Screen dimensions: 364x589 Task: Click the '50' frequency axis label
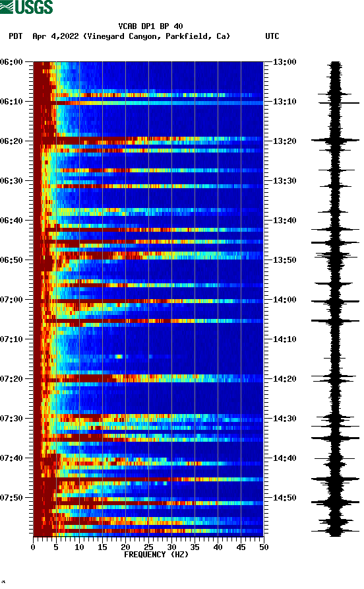264,547
